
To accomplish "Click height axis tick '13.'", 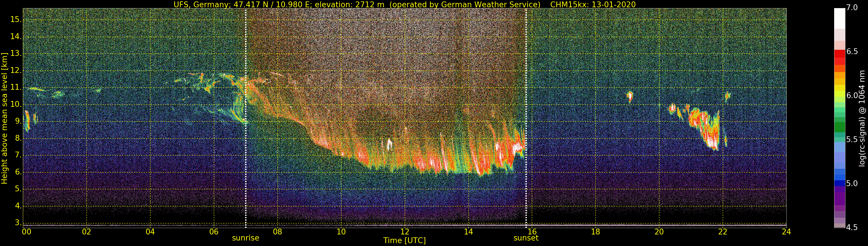I will coord(16,54).
